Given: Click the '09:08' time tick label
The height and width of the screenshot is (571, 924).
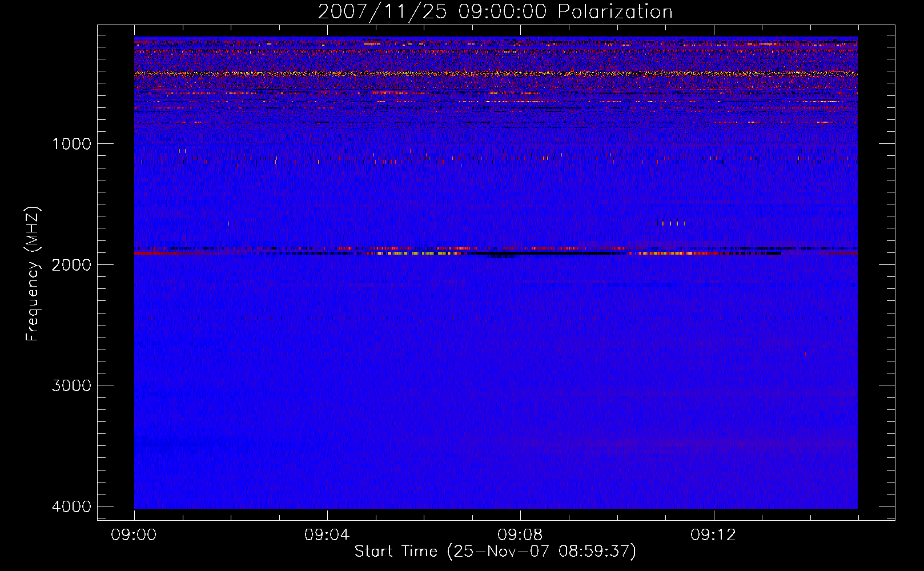Looking at the screenshot, I should click(520, 535).
